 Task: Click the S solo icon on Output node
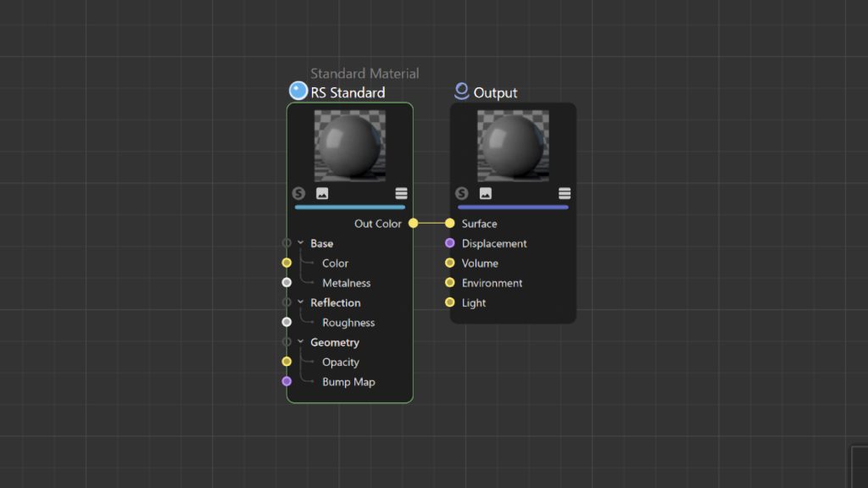[x=462, y=193]
